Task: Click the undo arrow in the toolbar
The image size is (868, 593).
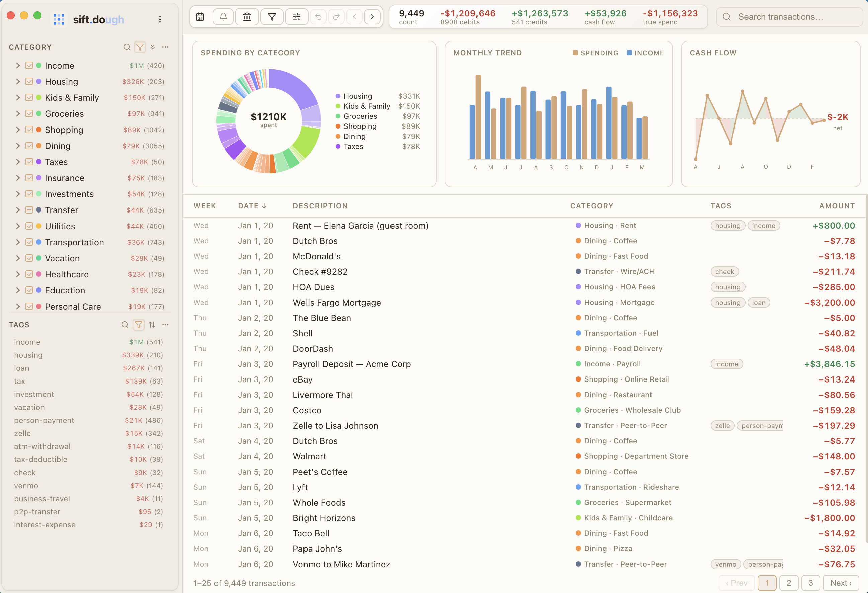Action: coord(318,16)
